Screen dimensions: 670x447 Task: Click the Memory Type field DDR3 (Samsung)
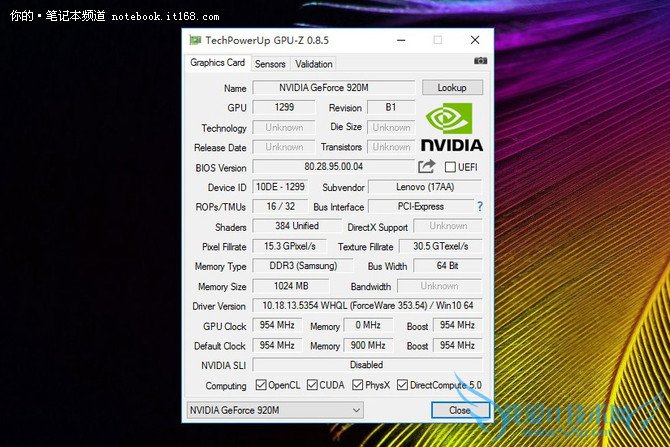pos(303,266)
